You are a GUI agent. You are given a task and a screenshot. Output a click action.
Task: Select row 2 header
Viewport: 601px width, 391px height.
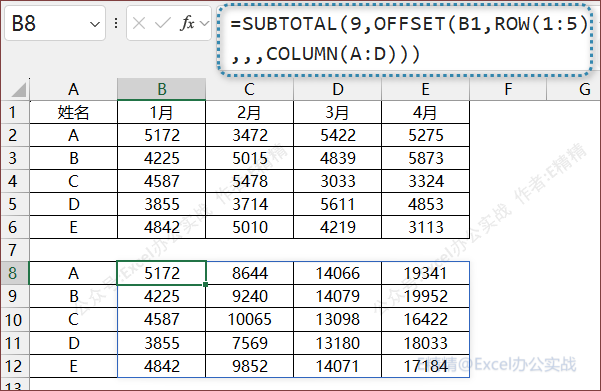coord(15,135)
